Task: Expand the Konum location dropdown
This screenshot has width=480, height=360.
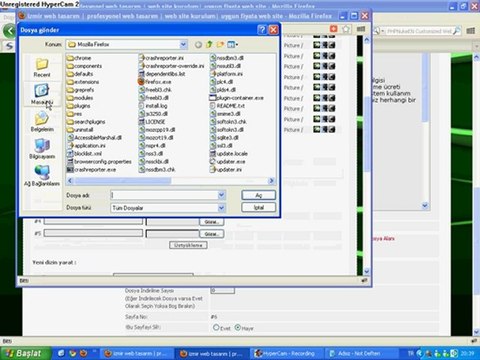Action: tap(183, 44)
